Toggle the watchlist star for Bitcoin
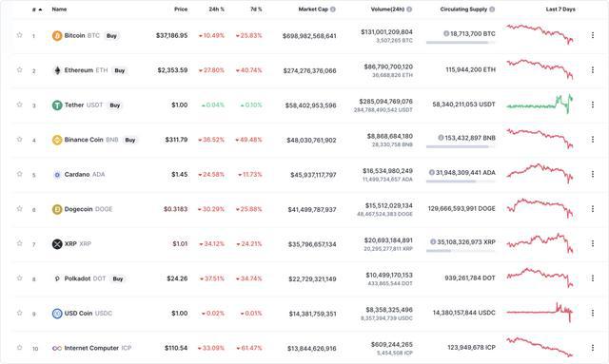Image resolution: width=609 pixels, height=364 pixels. (19, 35)
